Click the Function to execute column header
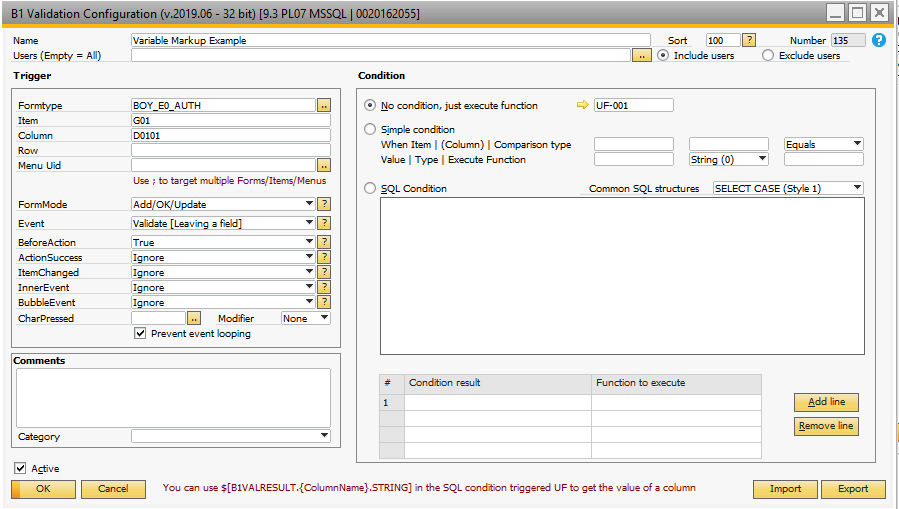 click(x=677, y=383)
